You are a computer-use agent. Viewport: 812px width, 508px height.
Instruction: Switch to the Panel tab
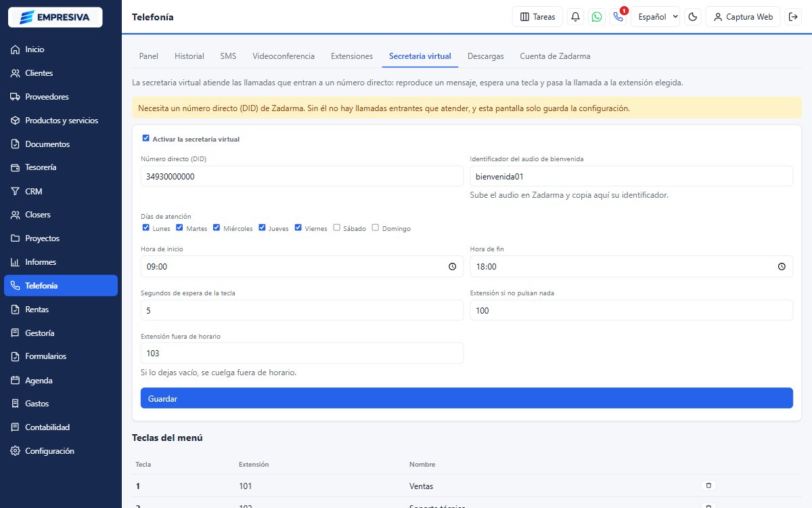[148, 56]
